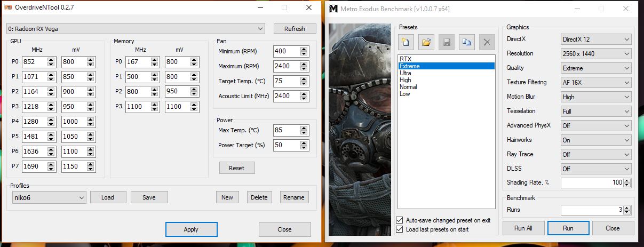Click the Copy preset icon
644x247 pixels.
click(x=467, y=42)
